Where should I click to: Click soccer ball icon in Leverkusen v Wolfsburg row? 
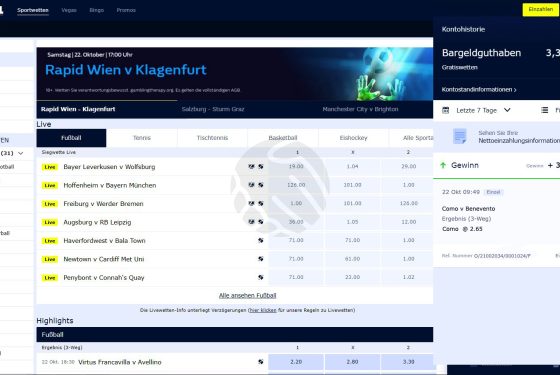pos(261,166)
